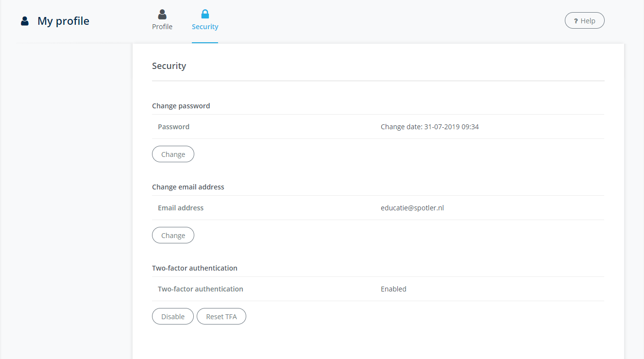Click the My profile title text
644x359 pixels.
point(63,21)
